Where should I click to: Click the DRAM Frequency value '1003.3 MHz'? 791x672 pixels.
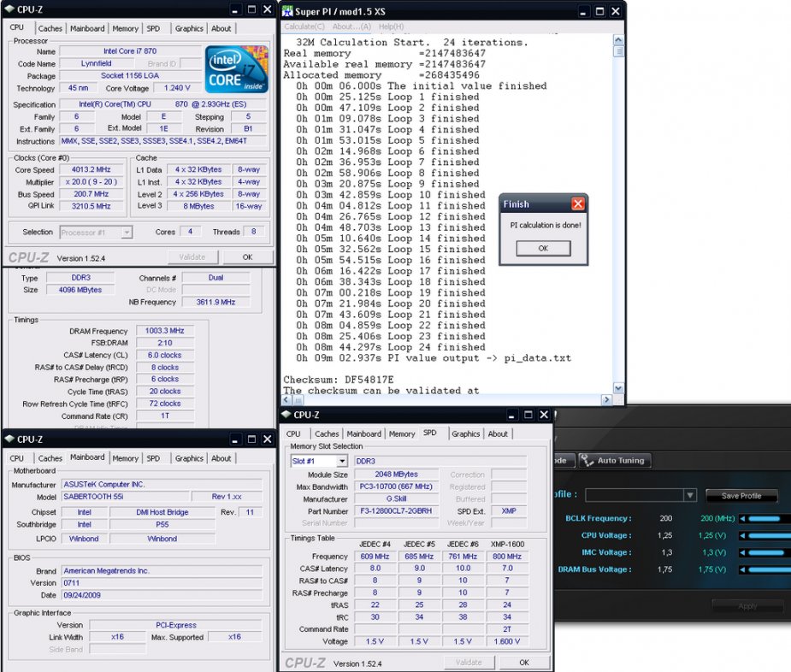[164, 331]
